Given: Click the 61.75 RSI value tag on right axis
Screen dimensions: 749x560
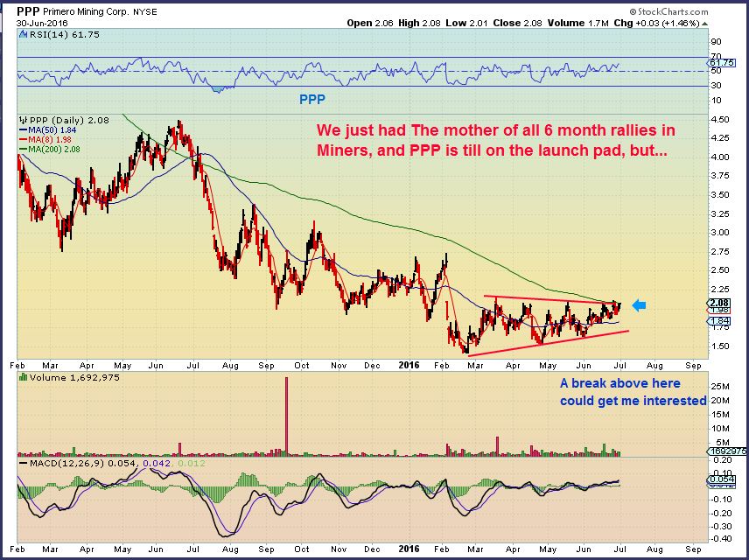Looking at the screenshot, I should [722, 63].
